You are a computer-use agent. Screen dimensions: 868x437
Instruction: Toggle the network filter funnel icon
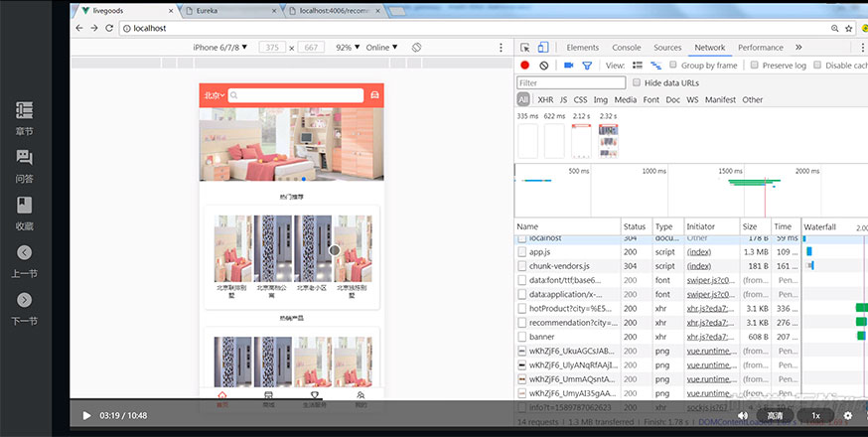click(x=587, y=66)
